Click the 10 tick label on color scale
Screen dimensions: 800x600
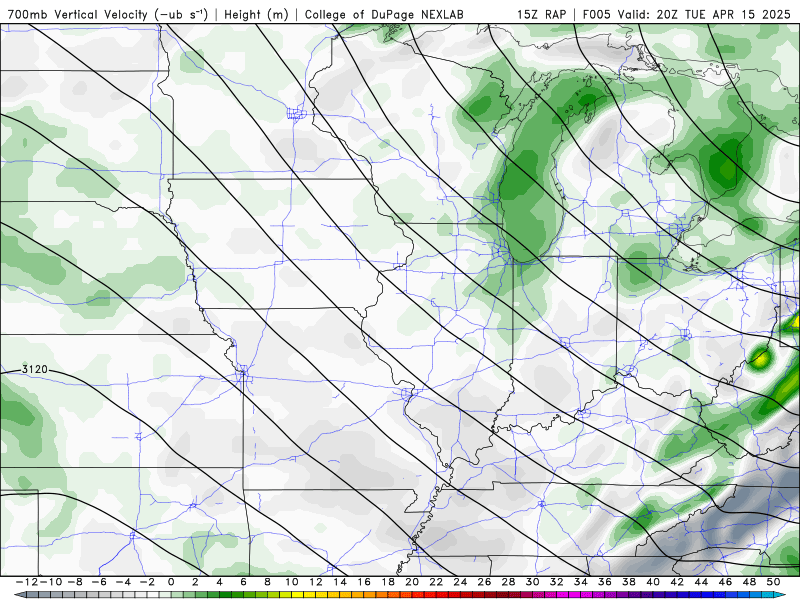pyautogui.click(x=291, y=582)
